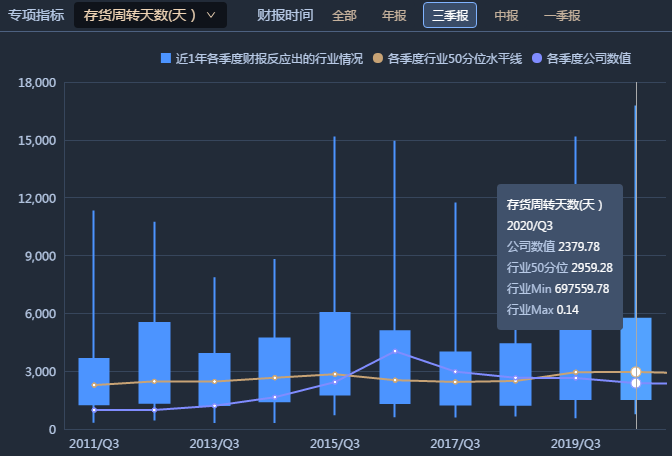
Task: Click the blue box bar above 2015/Q3
Action: (335, 340)
